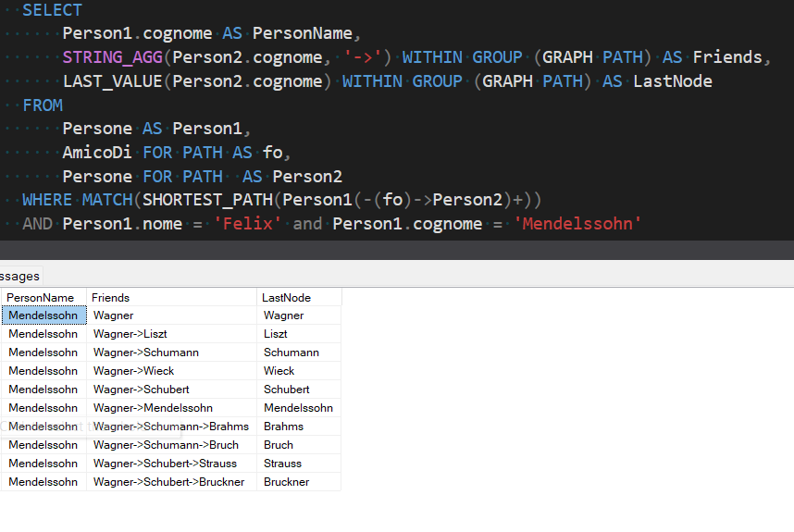Click the PersonName column header
The image size is (794, 532).
click(x=41, y=298)
